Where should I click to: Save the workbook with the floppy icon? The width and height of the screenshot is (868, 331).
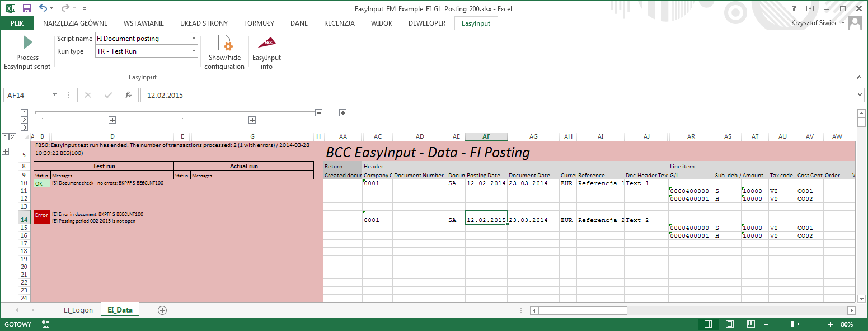click(x=27, y=8)
